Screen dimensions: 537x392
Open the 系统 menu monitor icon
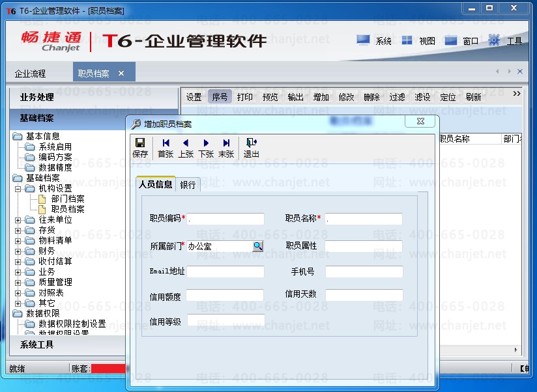363,40
